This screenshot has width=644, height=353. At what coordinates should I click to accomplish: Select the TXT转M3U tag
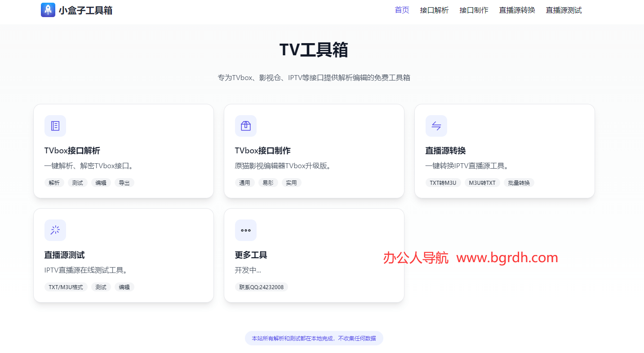click(443, 183)
